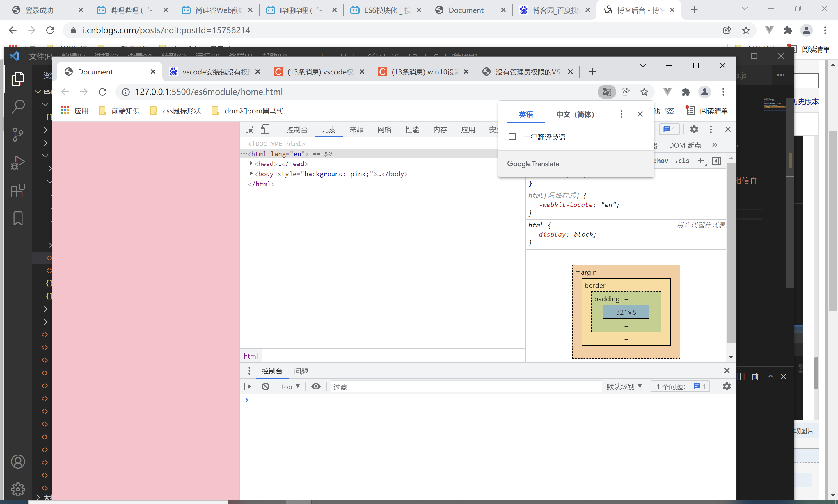
Task: Click front Chrome address bar URL
Action: pos(209,92)
